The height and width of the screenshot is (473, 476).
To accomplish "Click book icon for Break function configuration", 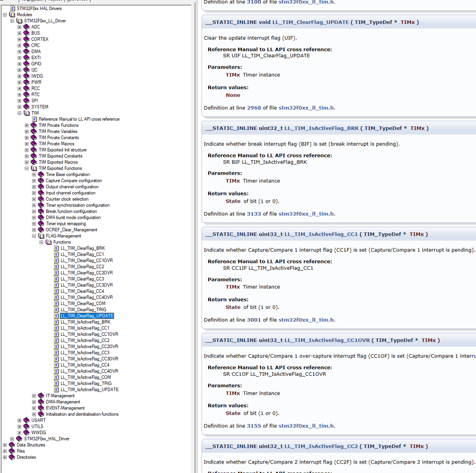I will pos(41,211).
